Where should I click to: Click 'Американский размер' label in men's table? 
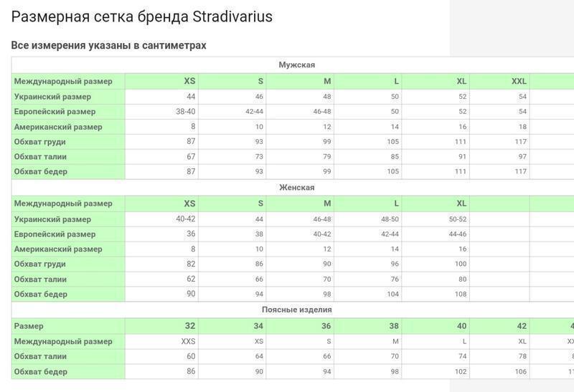point(58,127)
